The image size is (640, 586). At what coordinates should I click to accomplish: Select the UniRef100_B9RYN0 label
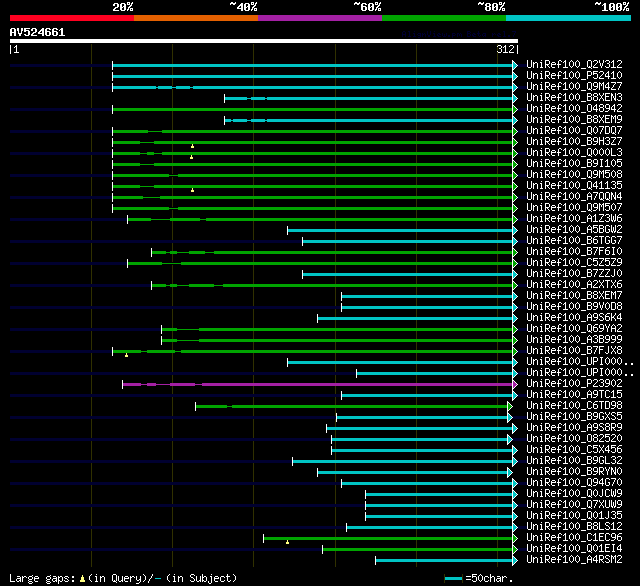[574, 472]
